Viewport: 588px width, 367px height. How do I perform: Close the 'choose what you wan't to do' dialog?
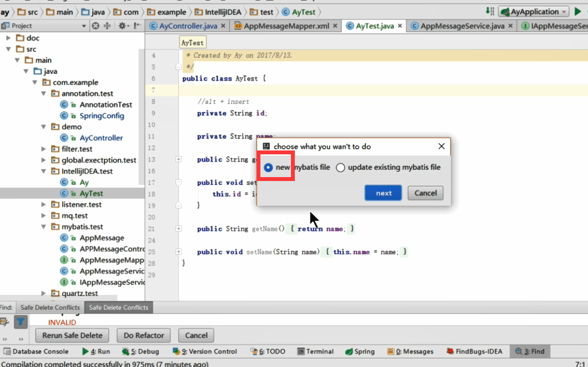(441, 146)
